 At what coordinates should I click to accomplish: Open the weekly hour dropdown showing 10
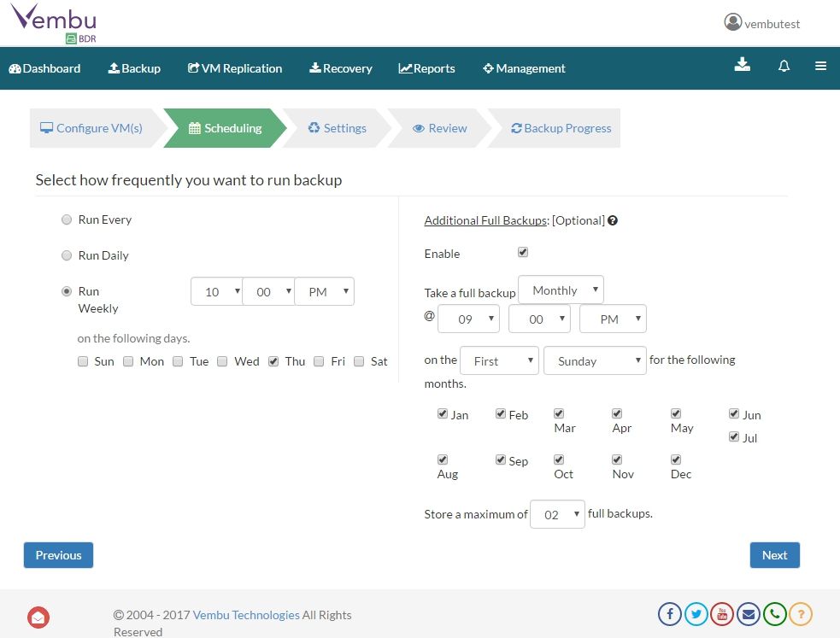click(x=217, y=292)
